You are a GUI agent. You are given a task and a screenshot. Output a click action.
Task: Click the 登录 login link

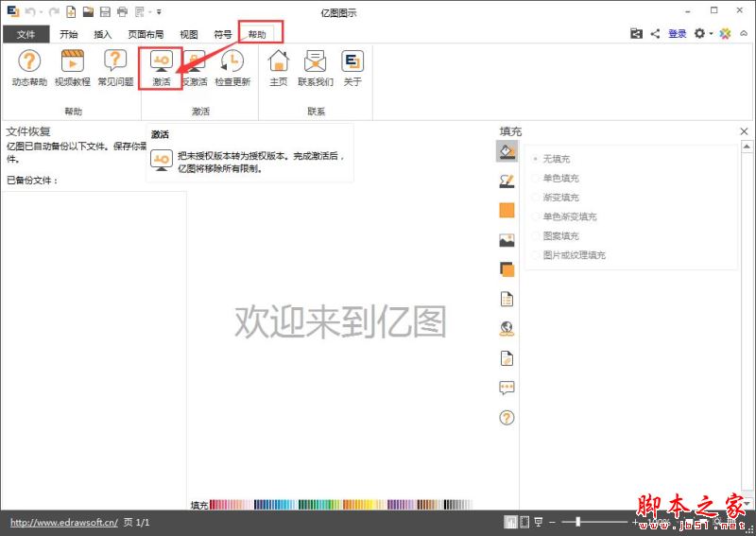click(x=677, y=34)
